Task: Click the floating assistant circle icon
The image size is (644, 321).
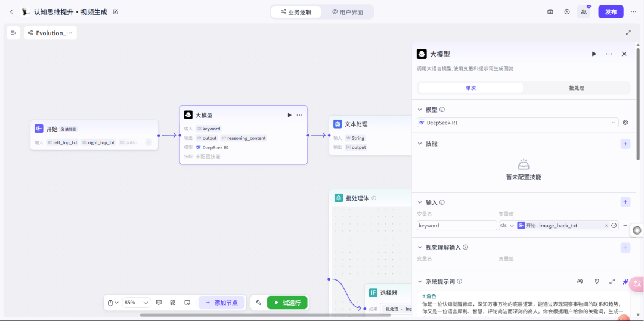Action: [637, 230]
